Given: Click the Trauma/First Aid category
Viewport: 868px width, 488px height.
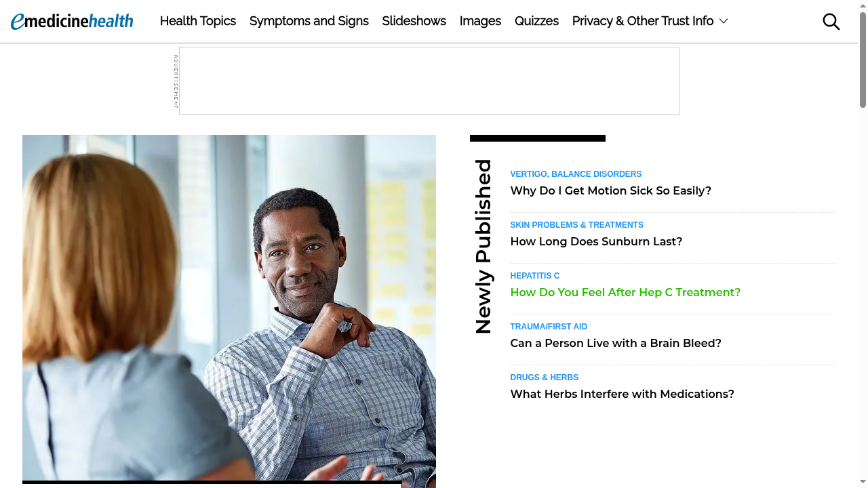Looking at the screenshot, I should (x=549, y=327).
